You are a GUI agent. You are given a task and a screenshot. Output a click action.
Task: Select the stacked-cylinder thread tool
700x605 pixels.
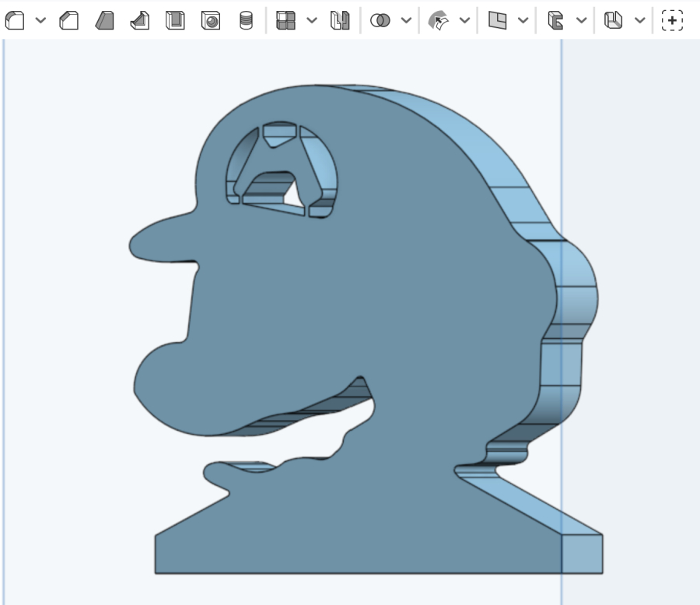(246, 21)
